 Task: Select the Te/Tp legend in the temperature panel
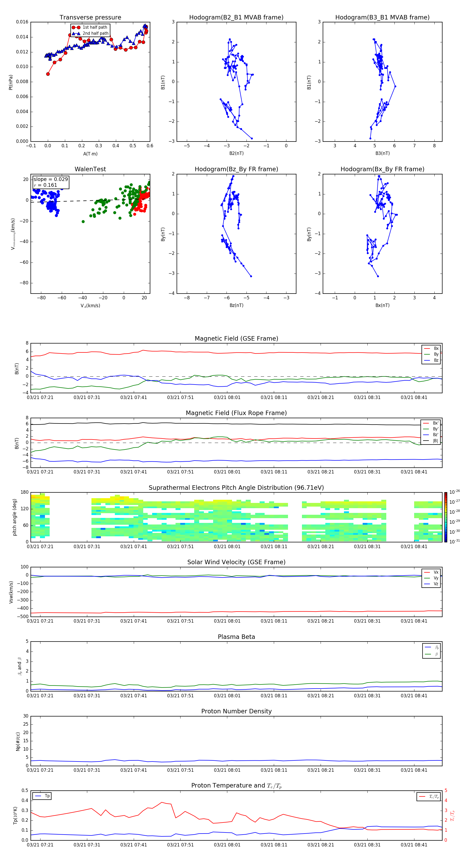tap(429, 797)
